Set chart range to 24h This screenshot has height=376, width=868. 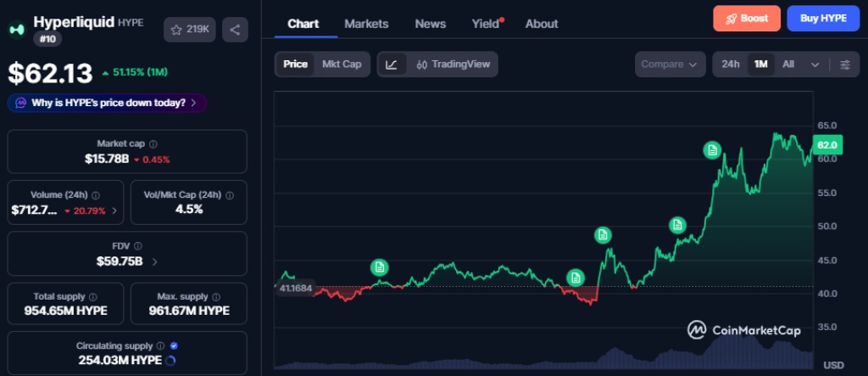(x=730, y=65)
